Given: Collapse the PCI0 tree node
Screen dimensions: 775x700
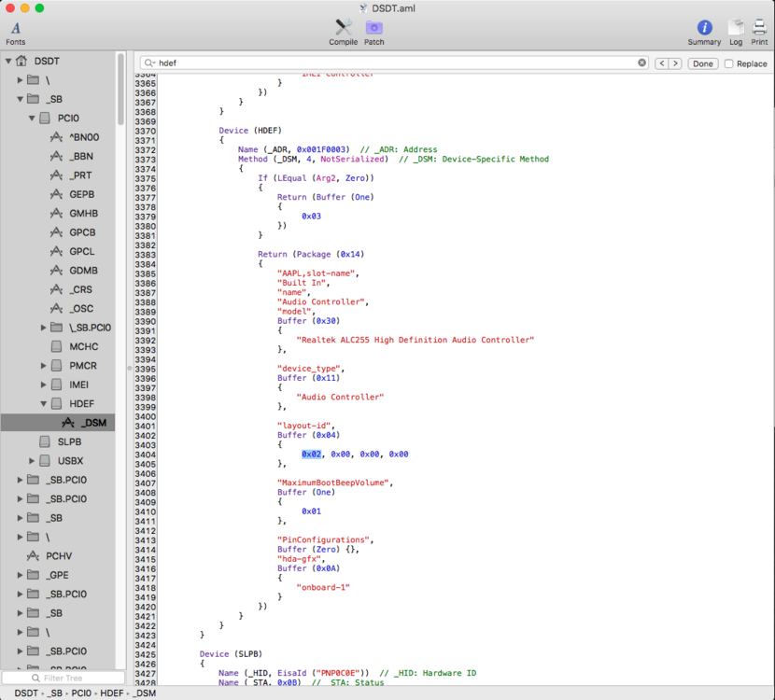Looking at the screenshot, I should 33,118.
